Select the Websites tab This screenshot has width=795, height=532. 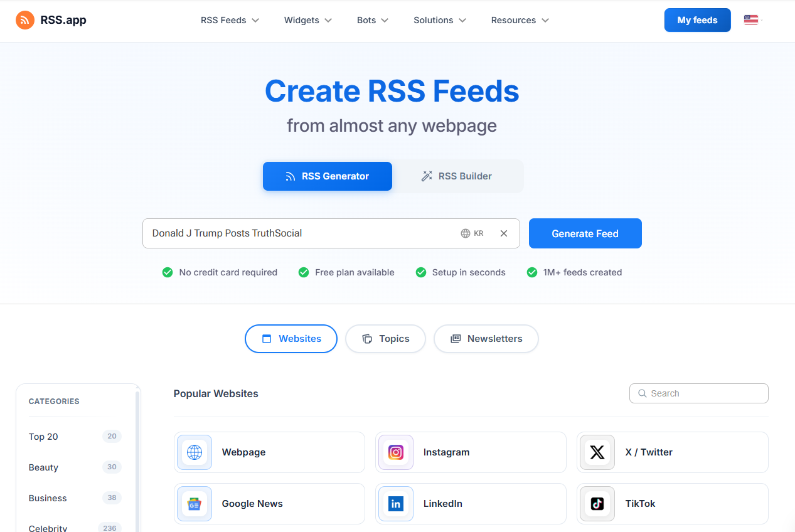click(x=291, y=339)
